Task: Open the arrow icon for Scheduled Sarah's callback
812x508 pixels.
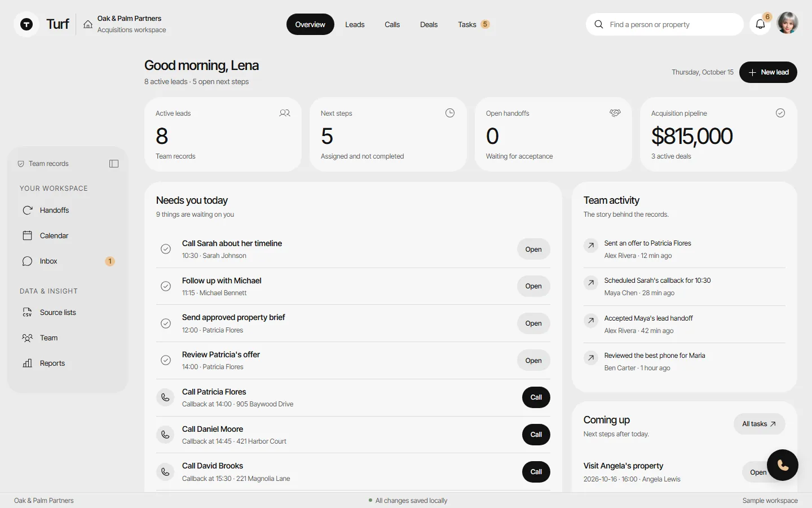Action: point(590,283)
